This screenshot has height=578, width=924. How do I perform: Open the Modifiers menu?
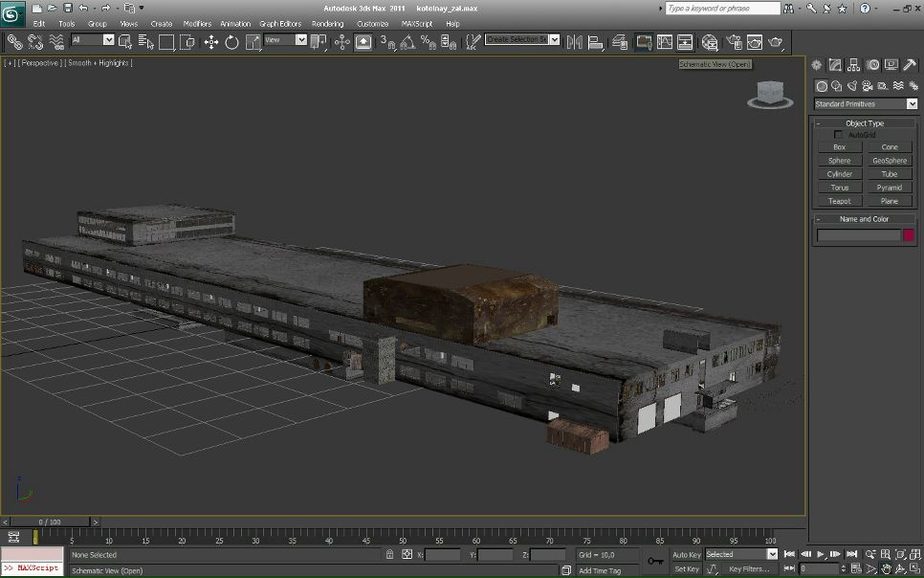tap(197, 23)
